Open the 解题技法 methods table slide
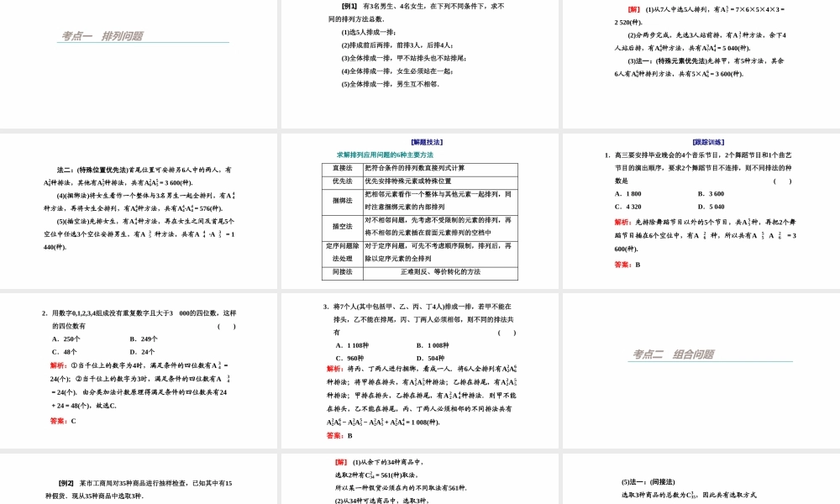 (419, 211)
